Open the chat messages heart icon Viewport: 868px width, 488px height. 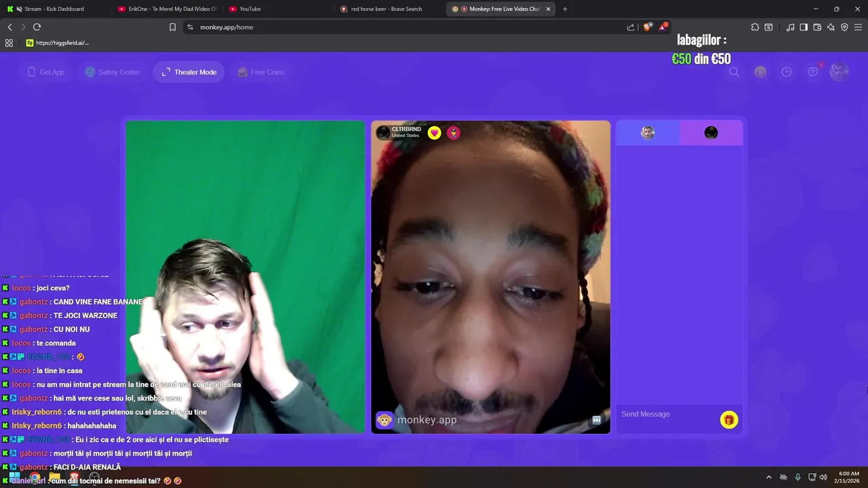(812, 72)
